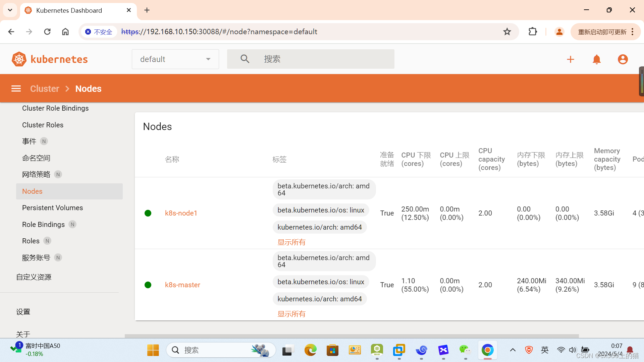Focus the dashboard 搜索 search field
This screenshot has width=644, height=362.
point(311,59)
